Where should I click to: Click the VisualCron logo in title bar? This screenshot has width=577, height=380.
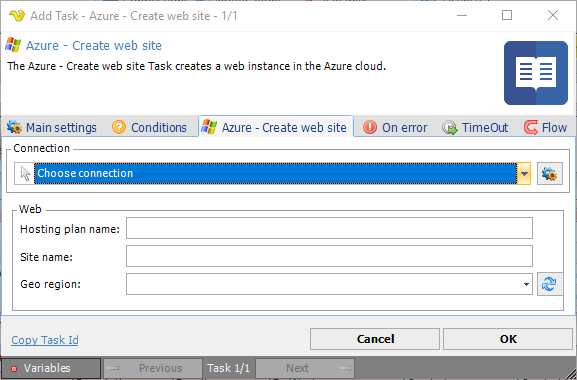coord(17,15)
